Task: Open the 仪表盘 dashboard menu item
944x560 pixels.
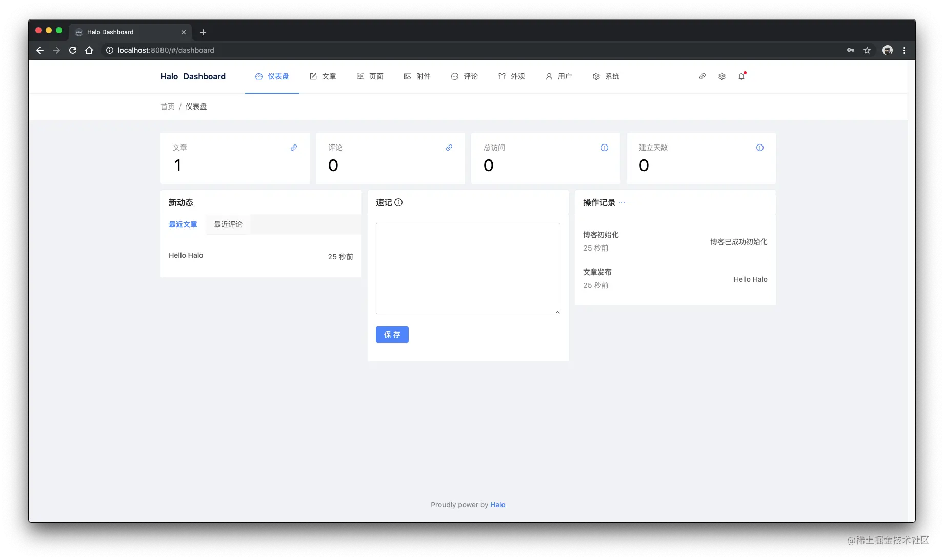Action: [x=272, y=76]
